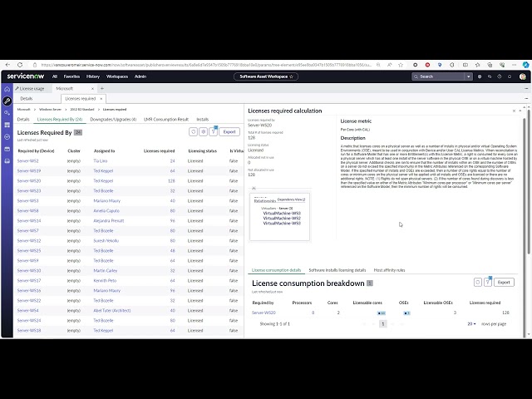Open the analytics circle icon in sidebar
The height and width of the screenshot is (399, 532).
coord(7,136)
